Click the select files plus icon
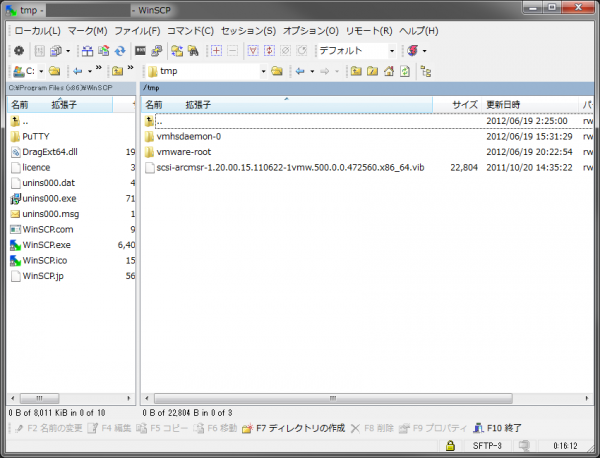This screenshot has height=458, width=600. [x=216, y=51]
